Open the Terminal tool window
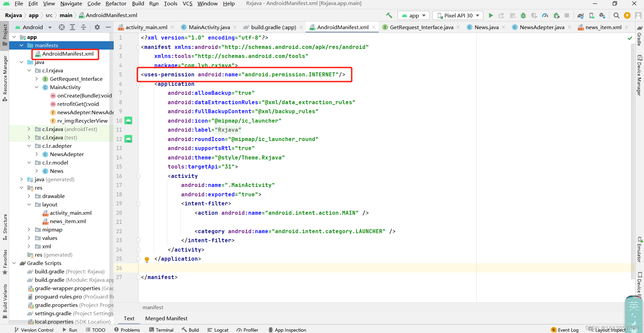644x333 pixels. pos(161,330)
